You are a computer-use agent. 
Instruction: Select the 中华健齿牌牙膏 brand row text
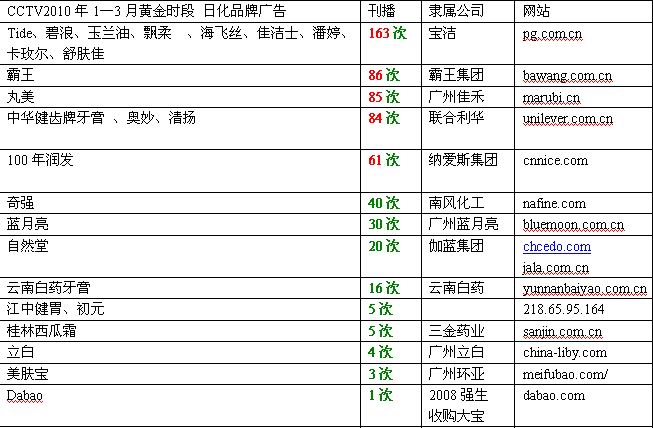[101, 118]
